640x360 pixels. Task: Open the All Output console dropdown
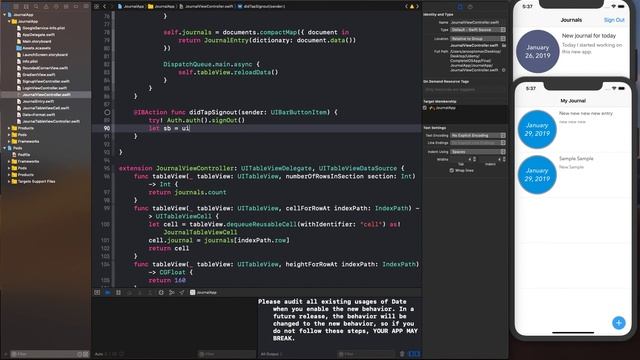click(272, 354)
